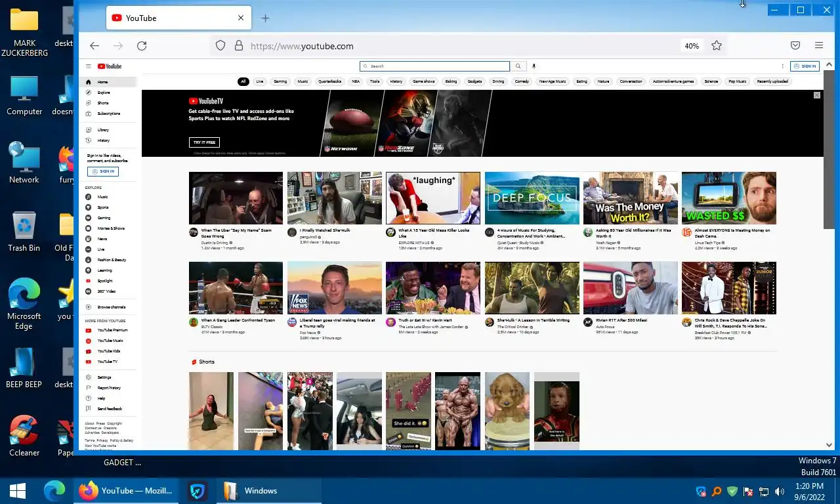Open Report history in sidebar
The height and width of the screenshot is (504, 840).
pos(108,388)
